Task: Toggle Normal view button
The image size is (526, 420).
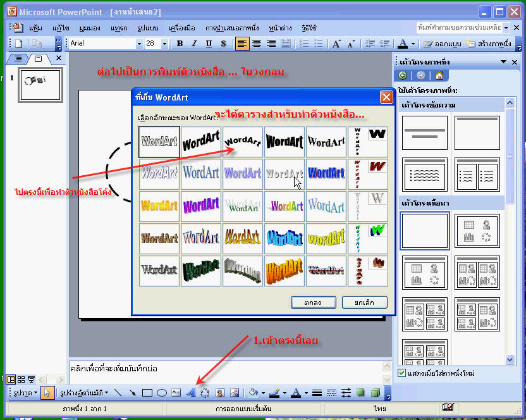Action: [x=11, y=380]
